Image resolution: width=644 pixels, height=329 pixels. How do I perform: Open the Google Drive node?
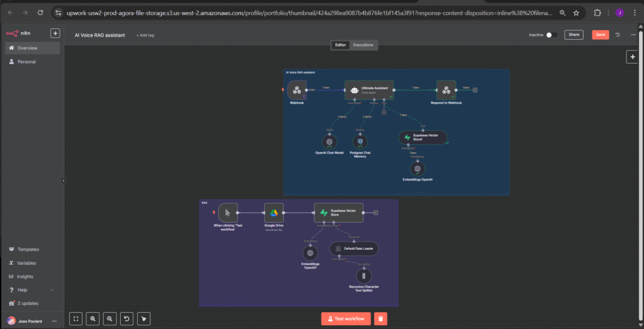[274, 213]
